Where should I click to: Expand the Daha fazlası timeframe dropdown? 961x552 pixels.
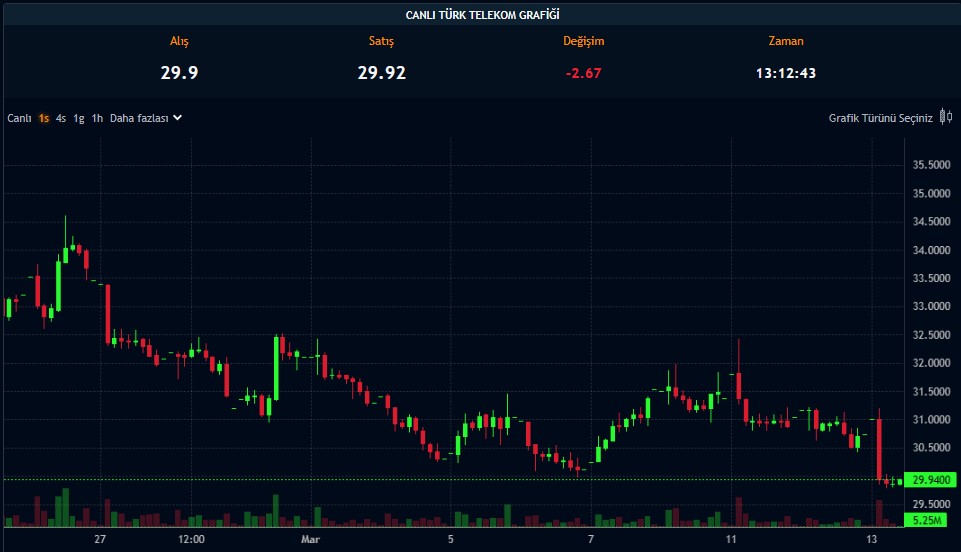click(x=139, y=118)
